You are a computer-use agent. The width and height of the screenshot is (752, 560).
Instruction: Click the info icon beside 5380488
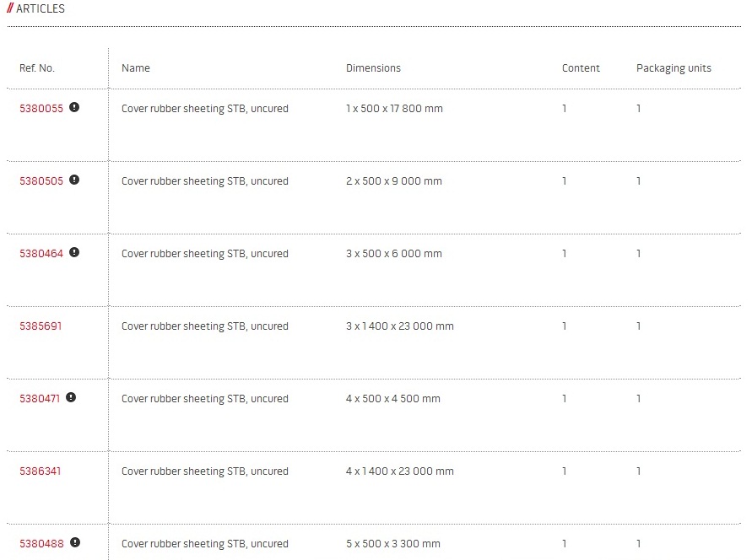coord(75,542)
